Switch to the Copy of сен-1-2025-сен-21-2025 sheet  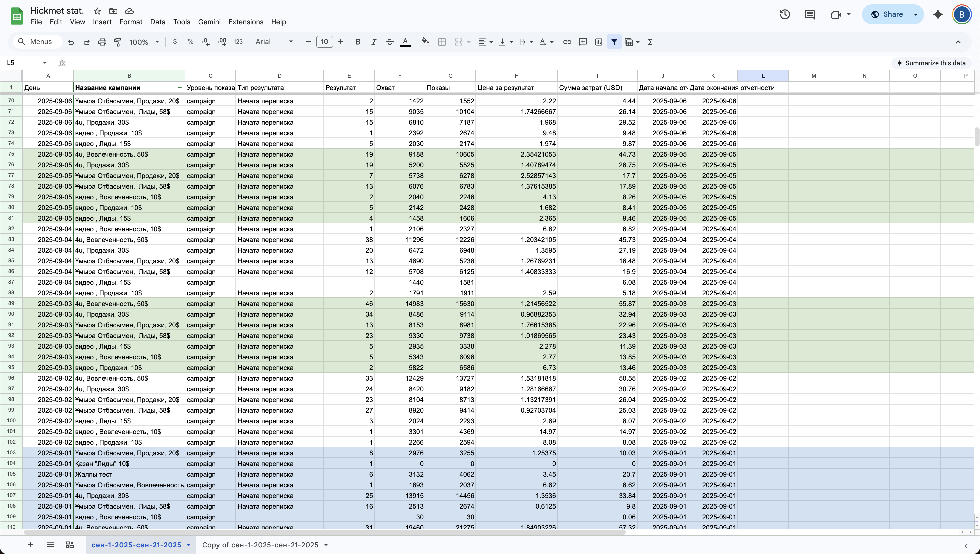point(260,545)
